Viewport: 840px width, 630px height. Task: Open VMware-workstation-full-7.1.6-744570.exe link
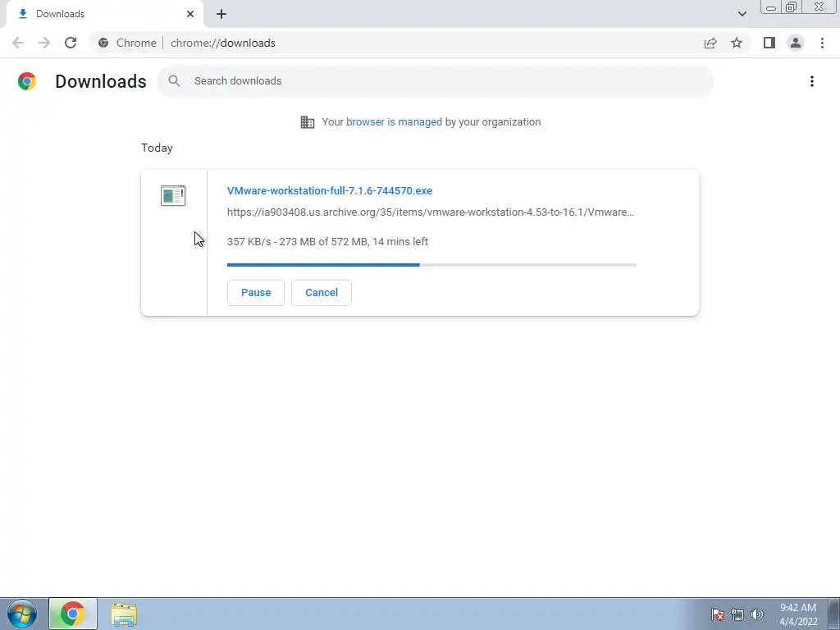pos(330,190)
